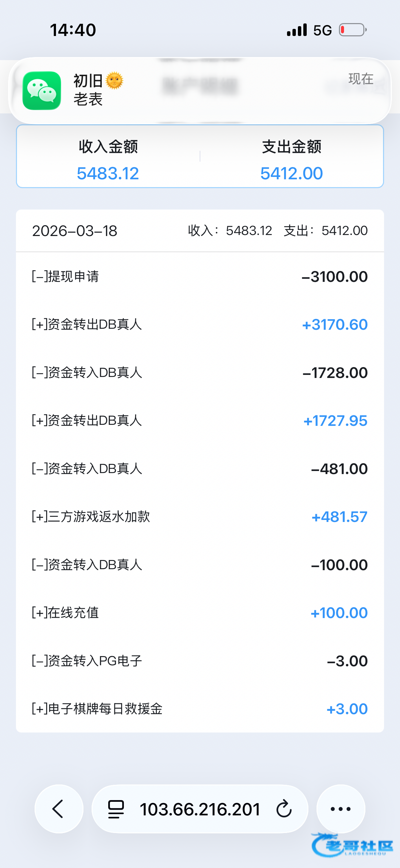Open the WeChat message notification banner
The image size is (400, 868).
200,91
